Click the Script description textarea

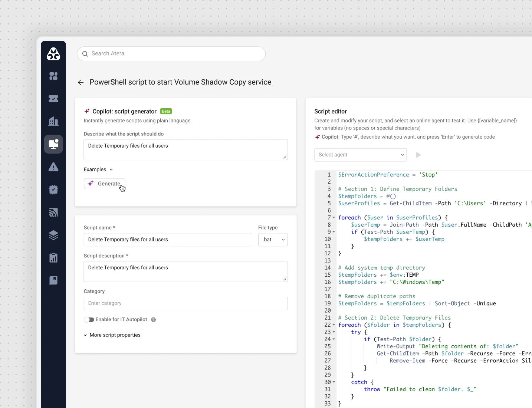click(x=186, y=272)
